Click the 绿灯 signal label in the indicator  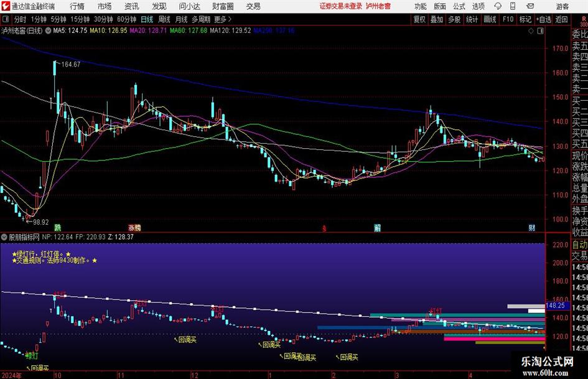(32, 355)
